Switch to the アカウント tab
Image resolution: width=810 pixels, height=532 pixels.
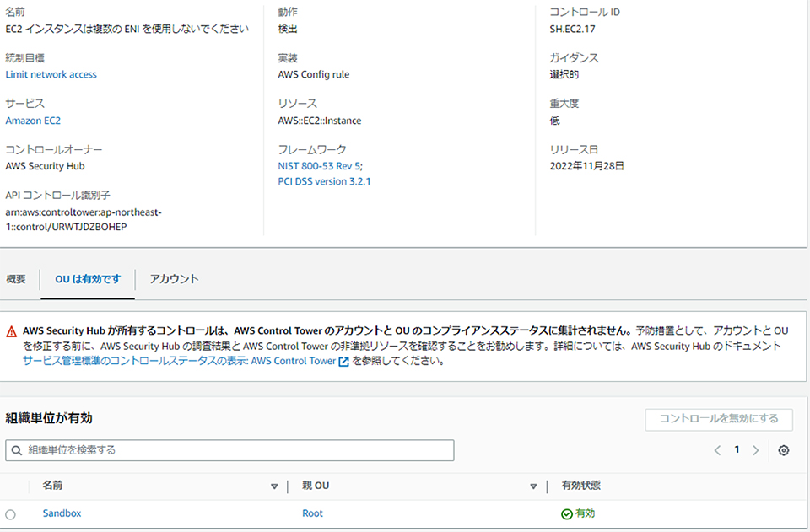tap(174, 279)
